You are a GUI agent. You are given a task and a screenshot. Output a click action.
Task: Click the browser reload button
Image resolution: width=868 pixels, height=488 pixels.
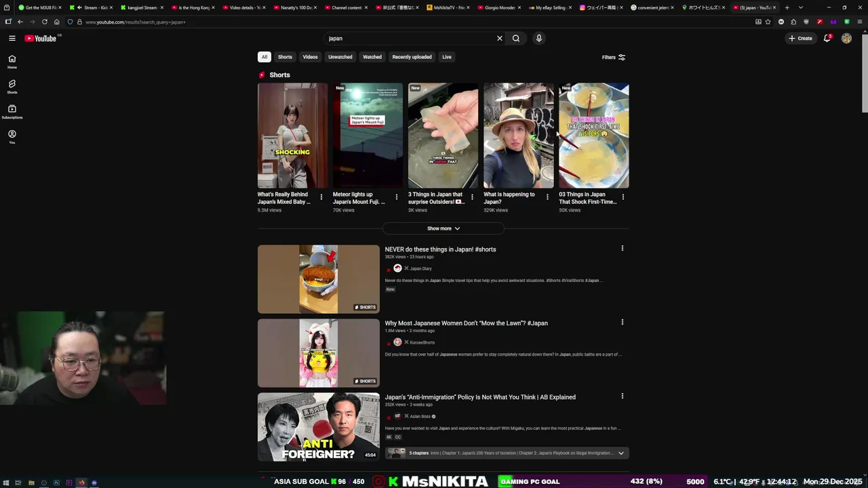45,22
